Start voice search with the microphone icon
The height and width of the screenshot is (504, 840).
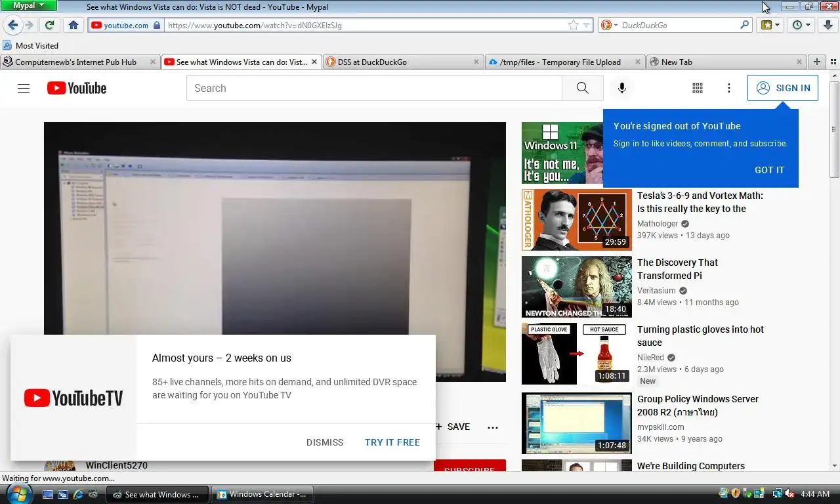click(621, 88)
